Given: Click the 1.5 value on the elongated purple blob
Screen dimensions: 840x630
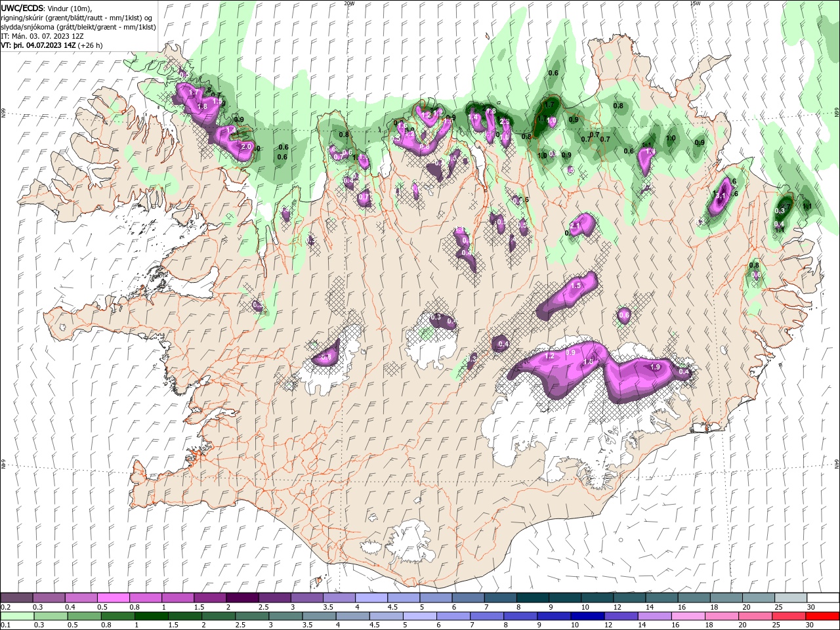Looking at the screenshot, I should 577,285.
